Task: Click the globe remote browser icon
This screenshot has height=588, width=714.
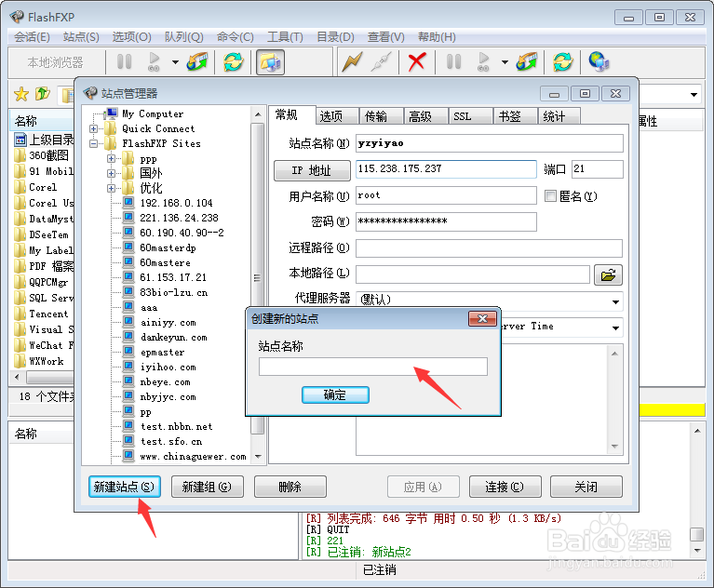Action: tap(599, 61)
